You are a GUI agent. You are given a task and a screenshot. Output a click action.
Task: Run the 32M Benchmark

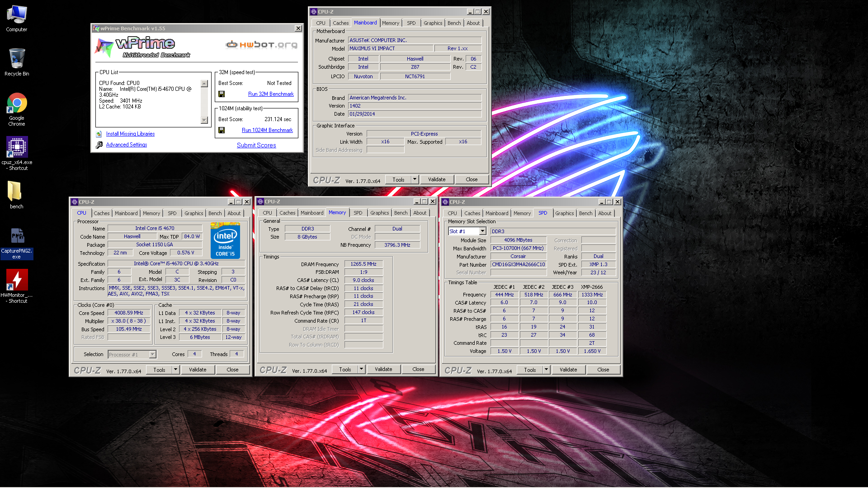tap(271, 94)
